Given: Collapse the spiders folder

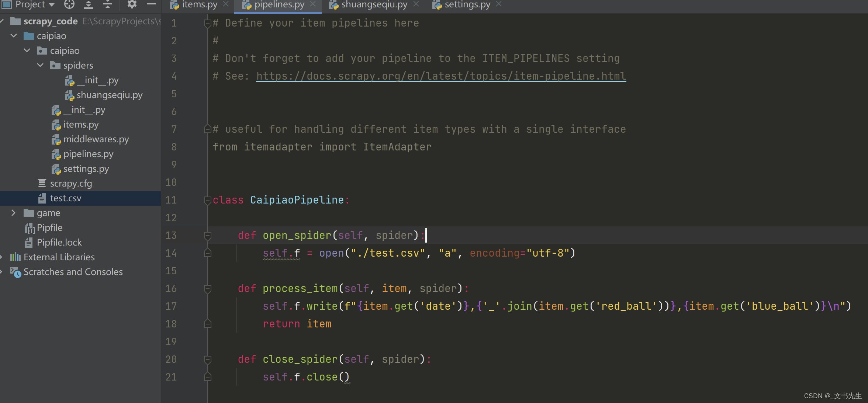Looking at the screenshot, I should [41, 65].
